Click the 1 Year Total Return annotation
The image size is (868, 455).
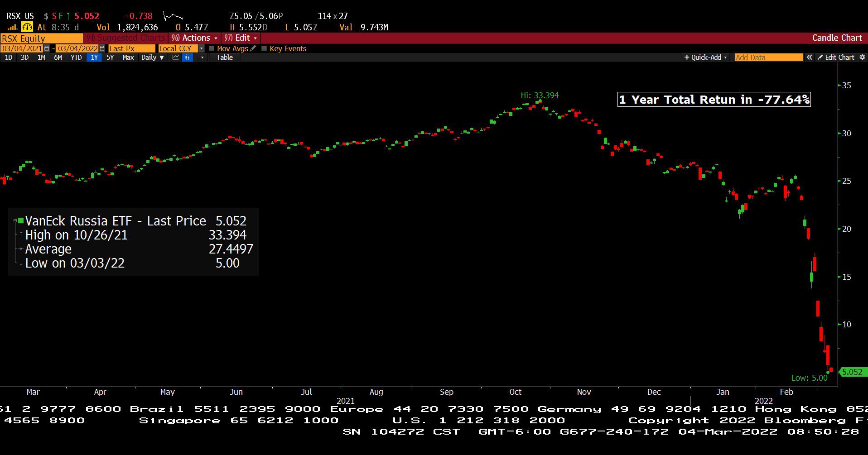click(714, 100)
